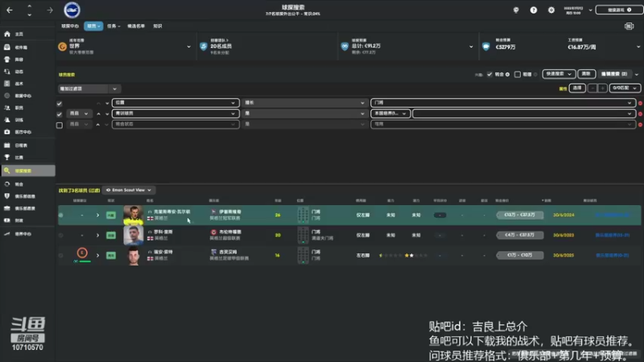Open the Staff section in sidebar
Viewport: 644px width, 362px height.
click(x=7, y=108)
